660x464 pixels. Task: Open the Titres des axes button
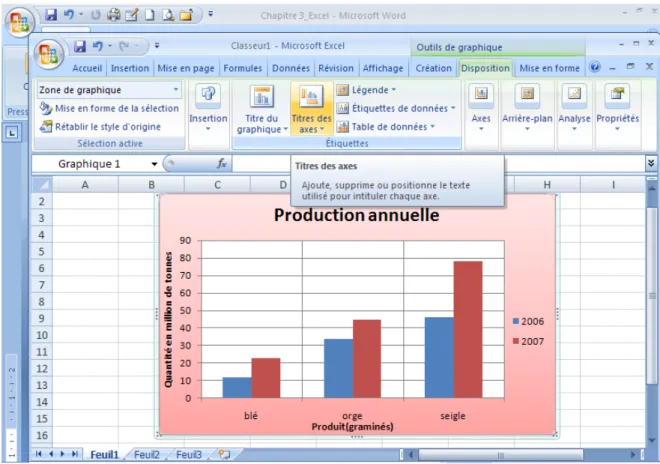[x=311, y=109]
